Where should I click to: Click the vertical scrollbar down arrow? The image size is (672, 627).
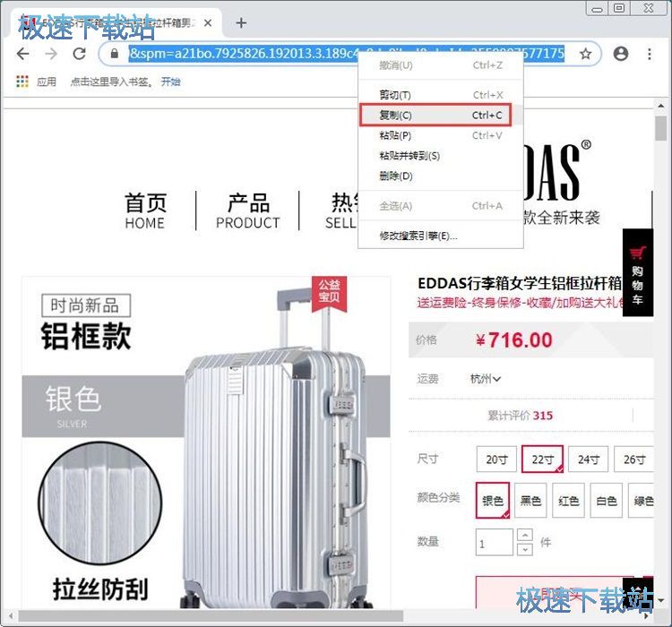660,600
